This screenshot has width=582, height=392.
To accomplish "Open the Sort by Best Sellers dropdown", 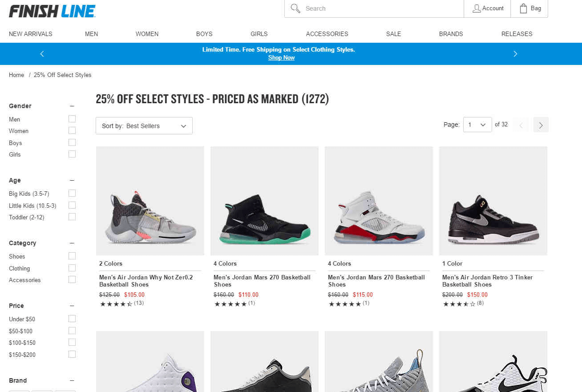I will [x=144, y=126].
